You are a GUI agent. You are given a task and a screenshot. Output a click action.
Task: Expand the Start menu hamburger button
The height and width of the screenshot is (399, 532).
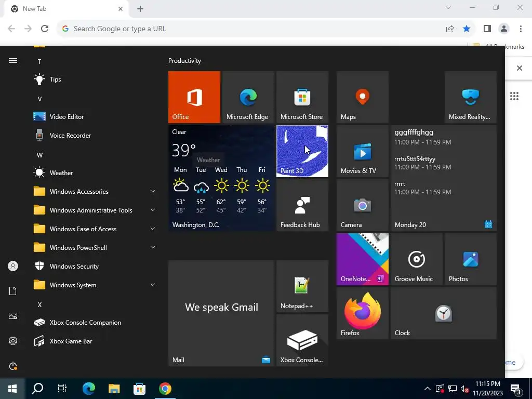(13, 61)
